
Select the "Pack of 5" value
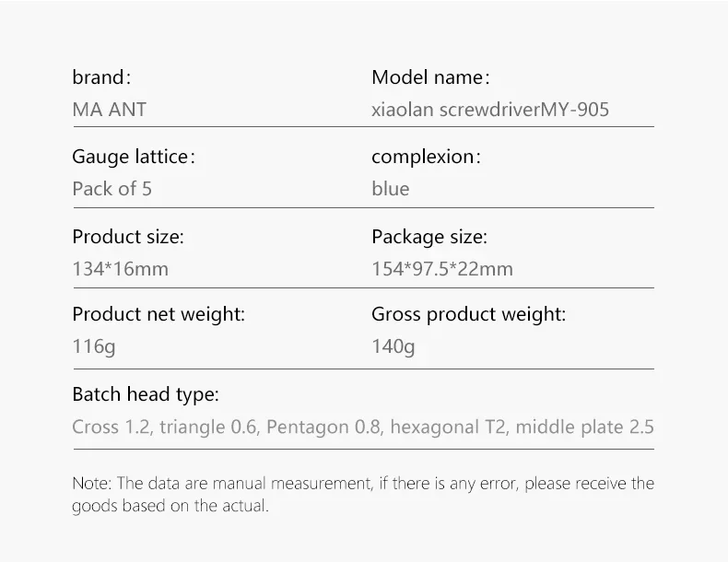pyautogui.click(x=112, y=189)
